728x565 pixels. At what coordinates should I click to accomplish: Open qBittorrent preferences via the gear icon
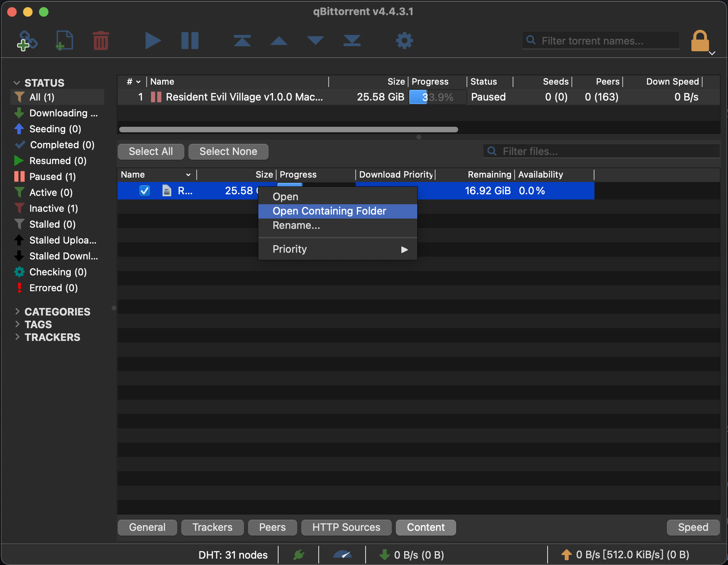(404, 40)
